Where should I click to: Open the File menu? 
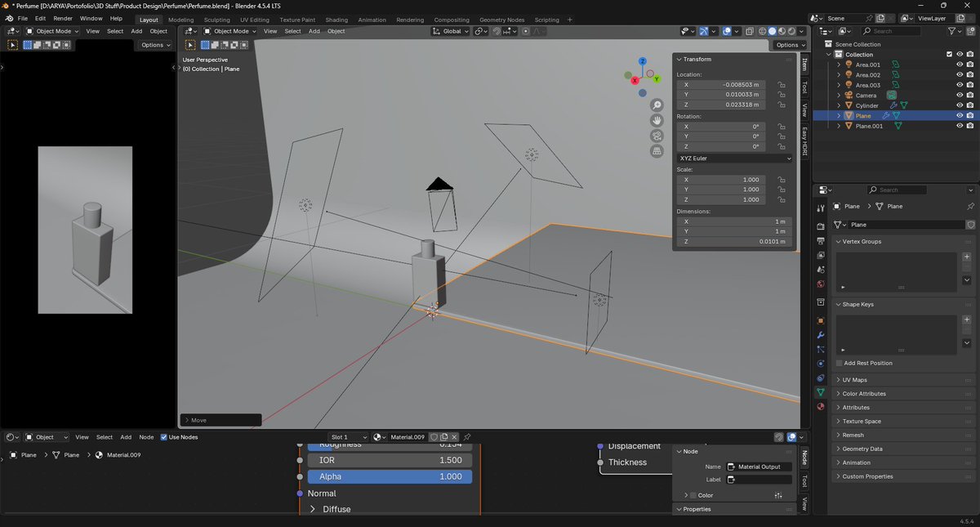pyautogui.click(x=22, y=18)
